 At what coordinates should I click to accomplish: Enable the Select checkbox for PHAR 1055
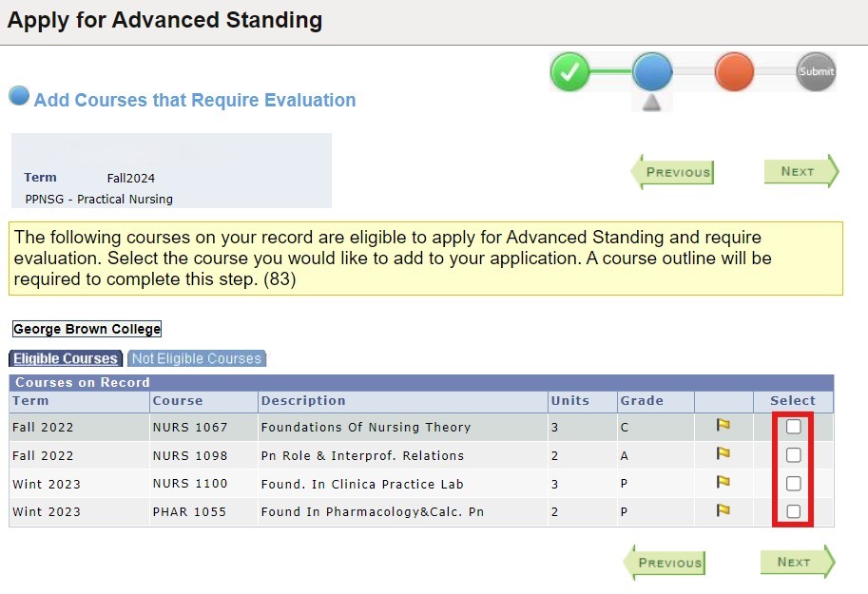coord(794,511)
